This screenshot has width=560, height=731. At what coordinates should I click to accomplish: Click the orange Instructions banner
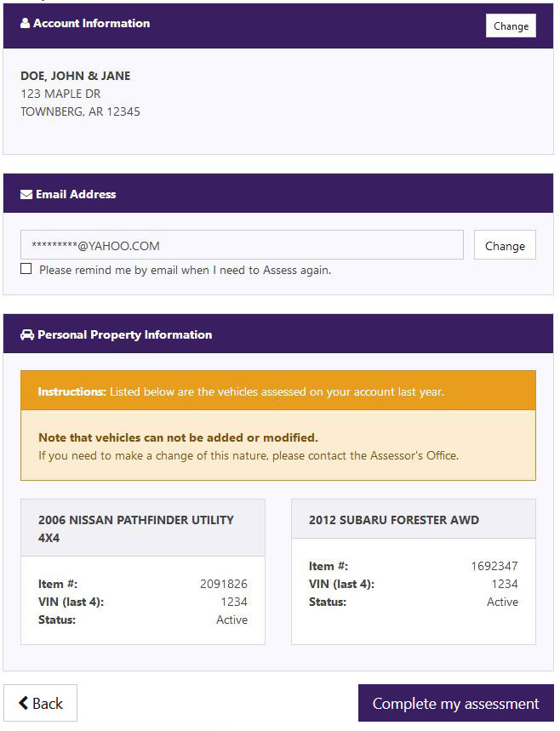(278, 391)
